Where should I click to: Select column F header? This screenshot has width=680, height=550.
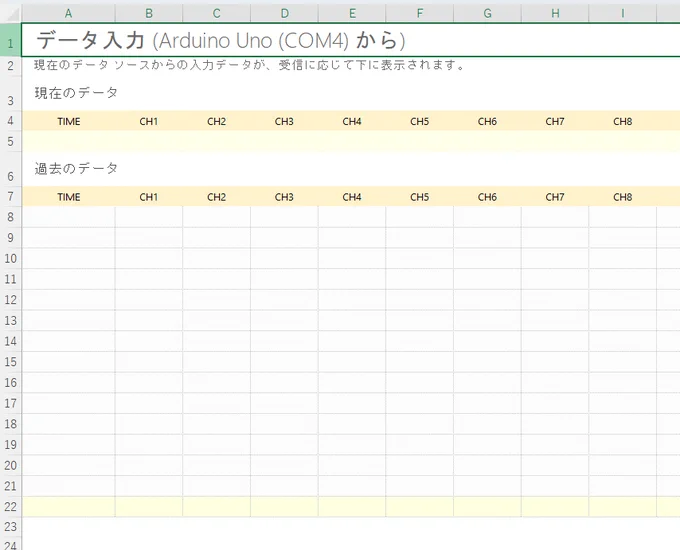(419, 13)
